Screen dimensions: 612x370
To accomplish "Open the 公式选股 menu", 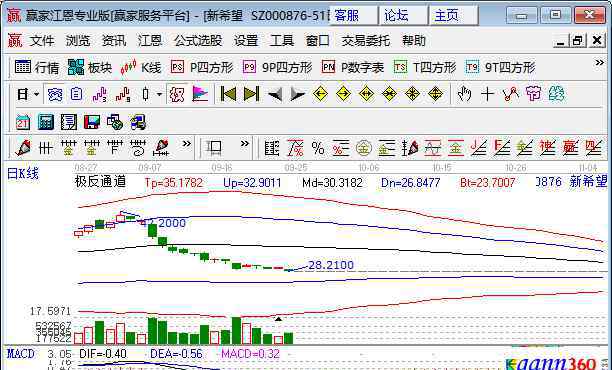I will click(198, 41).
